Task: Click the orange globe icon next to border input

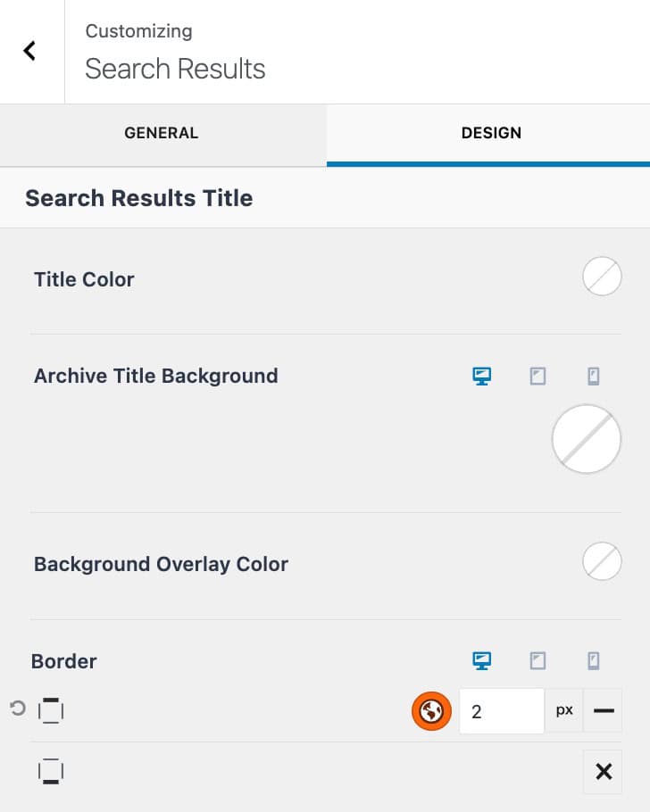Action: (x=431, y=710)
